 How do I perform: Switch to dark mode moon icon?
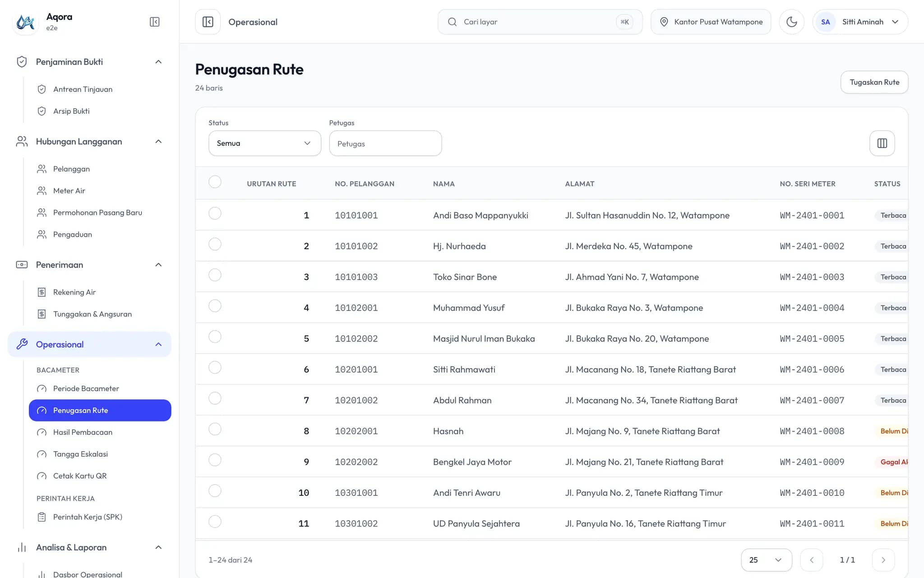tap(792, 22)
